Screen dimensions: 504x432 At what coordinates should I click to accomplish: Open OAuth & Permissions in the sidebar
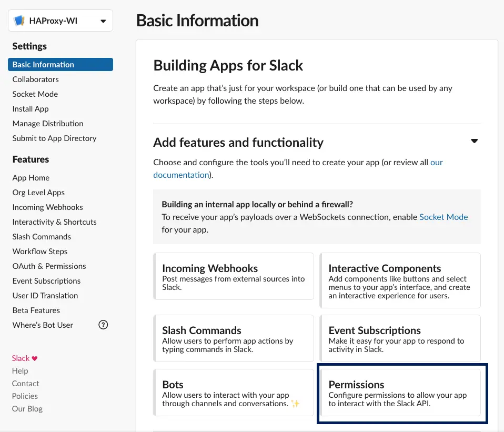pyautogui.click(x=49, y=266)
